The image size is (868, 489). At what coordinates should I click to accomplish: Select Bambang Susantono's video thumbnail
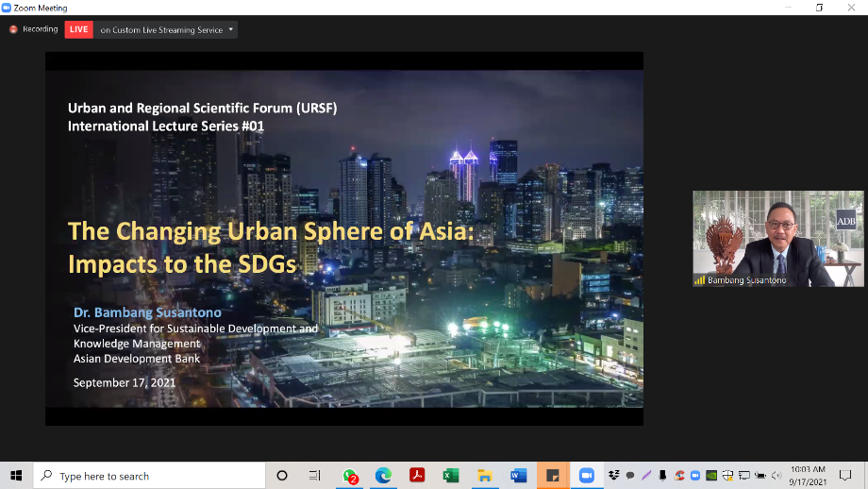coord(777,239)
